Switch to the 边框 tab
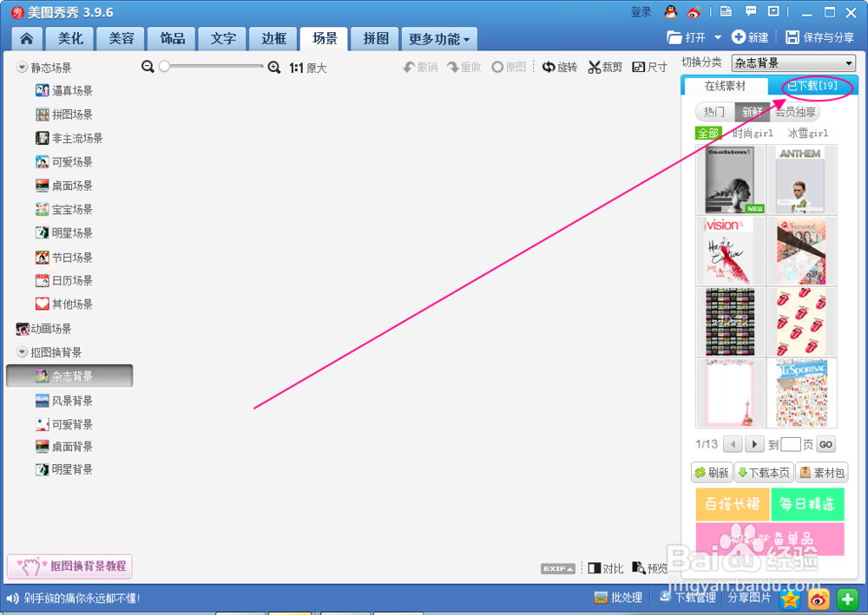The width and height of the screenshot is (868, 615). [x=274, y=39]
